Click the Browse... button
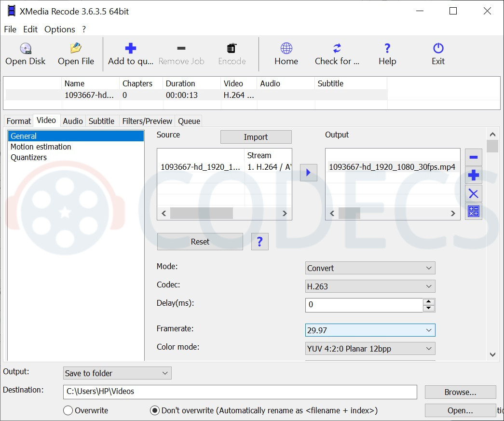Viewport: 504px width, 421px height. click(x=460, y=392)
